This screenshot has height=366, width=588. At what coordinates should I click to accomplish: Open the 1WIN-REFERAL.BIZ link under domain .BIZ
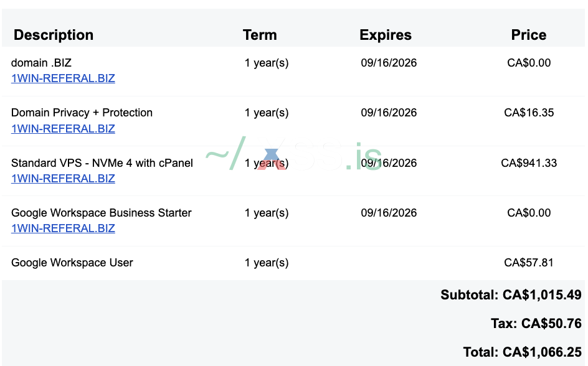point(63,78)
